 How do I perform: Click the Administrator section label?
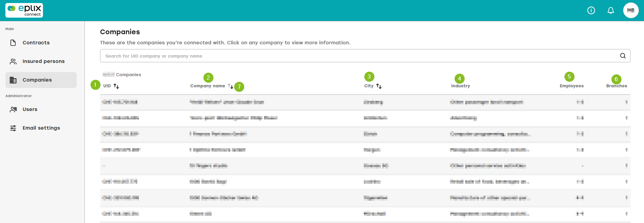pos(19,96)
